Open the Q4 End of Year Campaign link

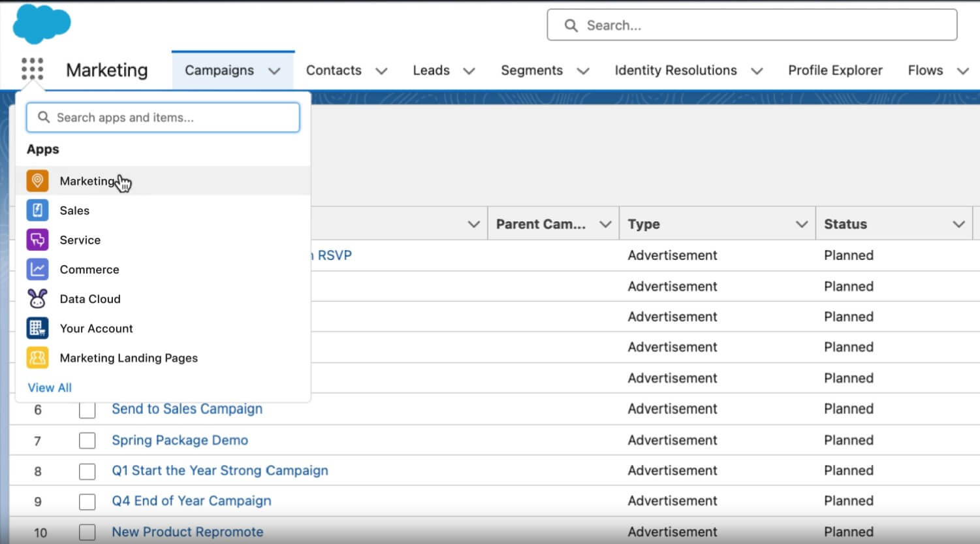(x=191, y=501)
